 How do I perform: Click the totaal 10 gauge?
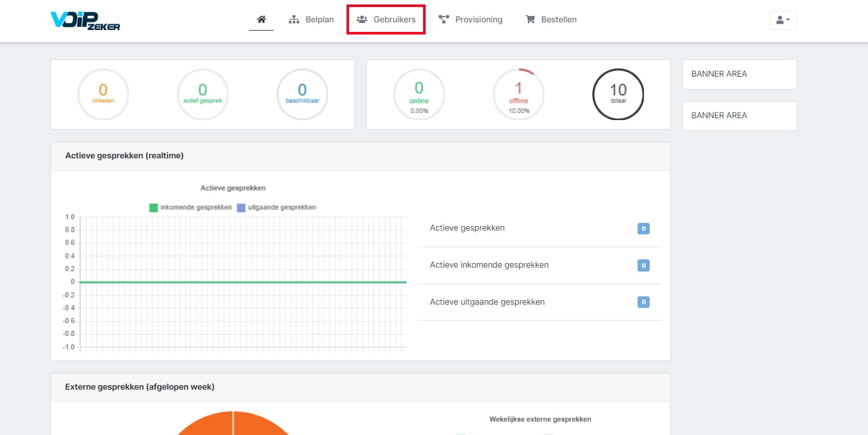point(618,94)
